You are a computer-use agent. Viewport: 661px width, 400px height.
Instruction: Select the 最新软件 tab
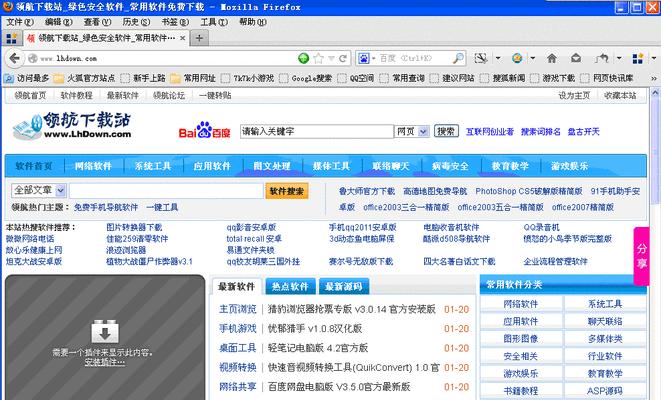[236, 287]
